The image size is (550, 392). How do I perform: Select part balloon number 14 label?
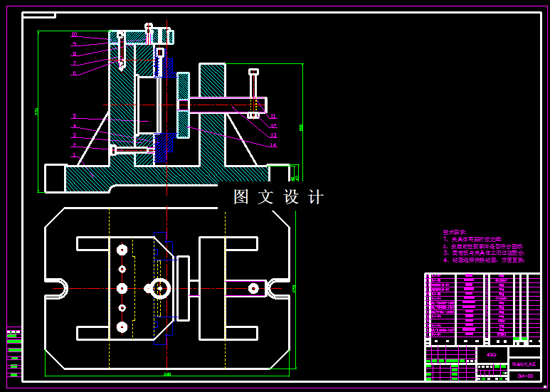[273, 145]
